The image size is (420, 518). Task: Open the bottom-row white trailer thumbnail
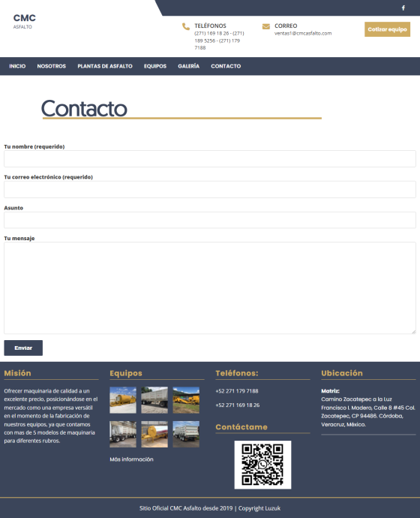coord(186,434)
